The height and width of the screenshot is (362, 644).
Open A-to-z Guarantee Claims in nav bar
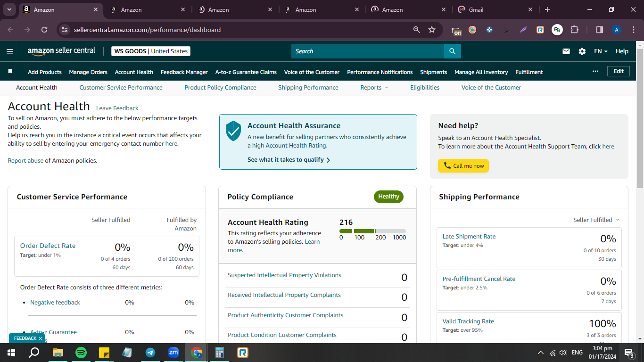[x=246, y=72]
